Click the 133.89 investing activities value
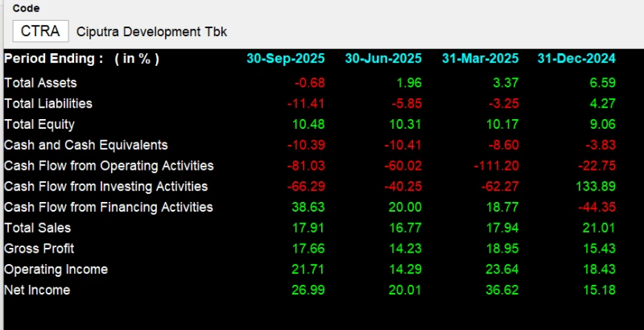 [x=597, y=187]
